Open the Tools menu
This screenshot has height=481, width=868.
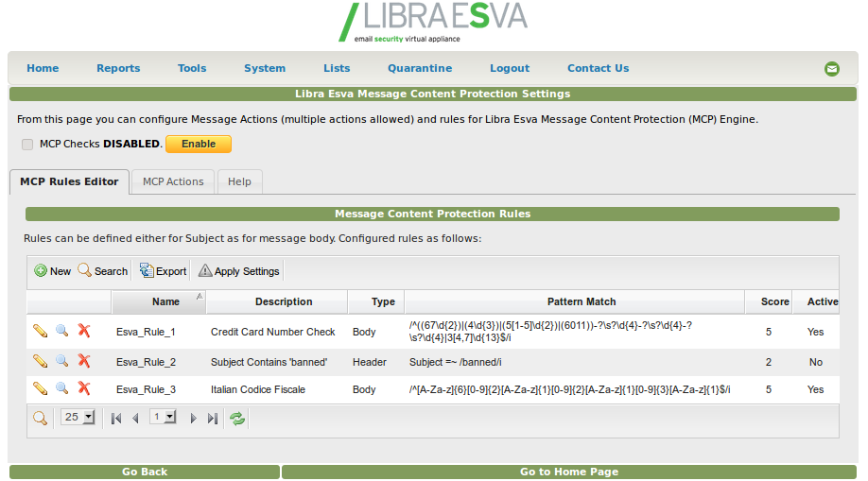[x=192, y=68]
